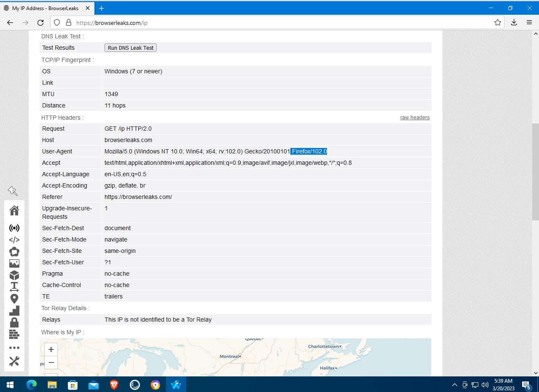Click the TE value 'trailers'
This screenshot has width=539, height=392.
click(x=113, y=296)
